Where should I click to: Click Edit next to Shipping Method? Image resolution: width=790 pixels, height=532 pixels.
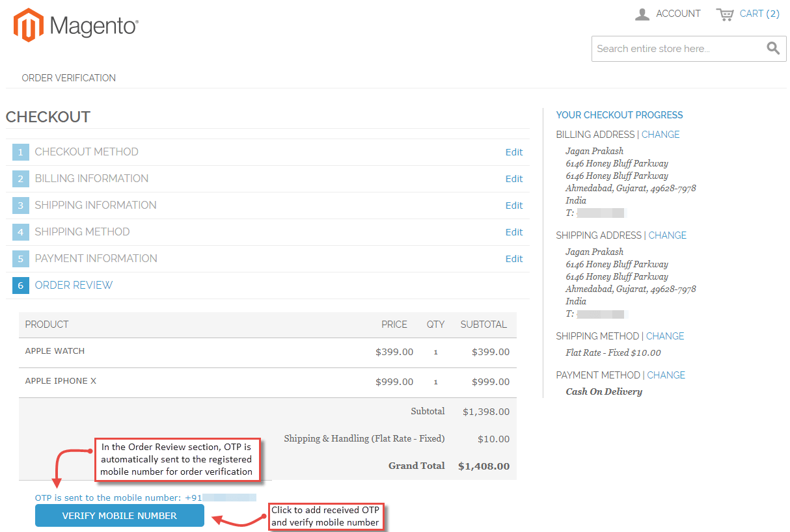(x=514, y=232)
